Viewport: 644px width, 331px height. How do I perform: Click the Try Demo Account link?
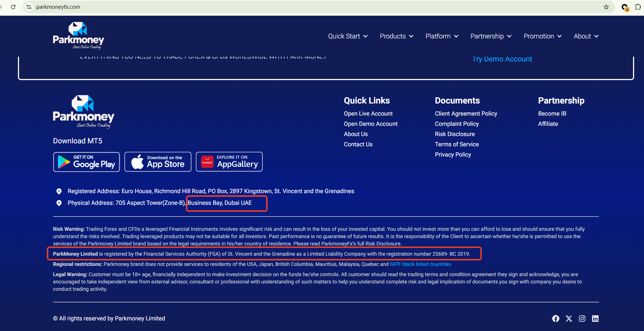tap(502, 59)
